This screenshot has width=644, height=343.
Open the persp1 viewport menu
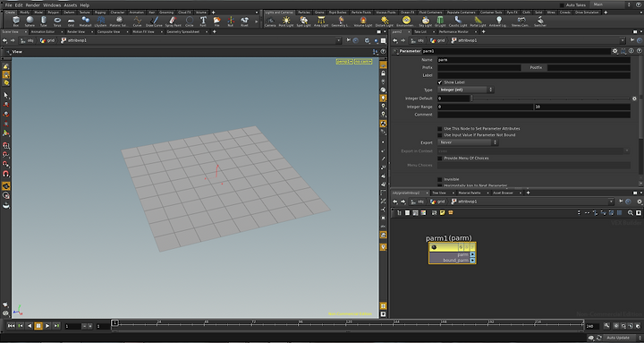coord(344,62)
